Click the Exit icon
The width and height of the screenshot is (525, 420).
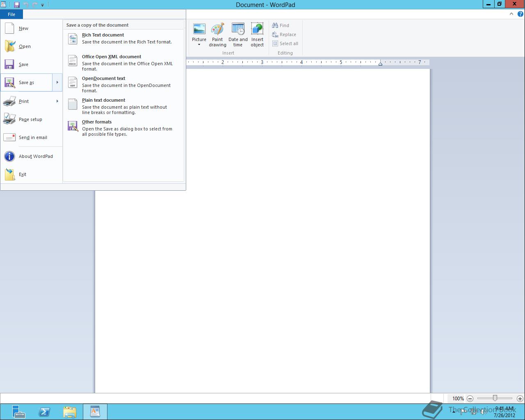9,174
